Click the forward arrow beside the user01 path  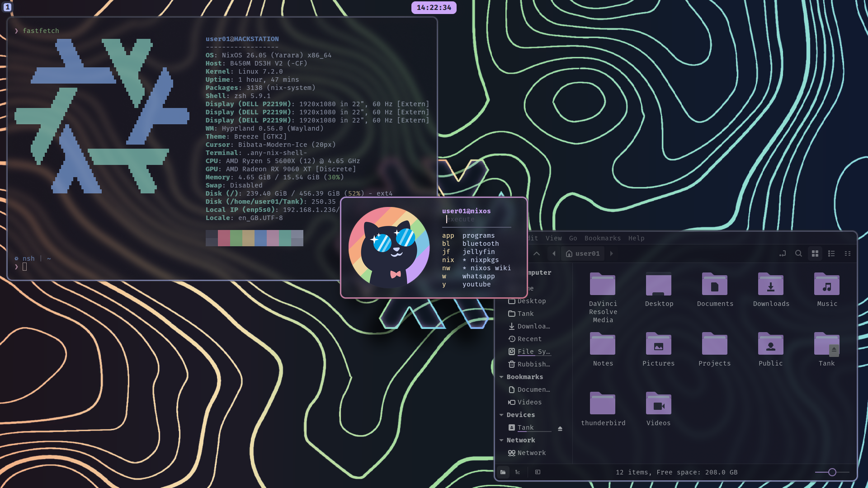point(612,253)
